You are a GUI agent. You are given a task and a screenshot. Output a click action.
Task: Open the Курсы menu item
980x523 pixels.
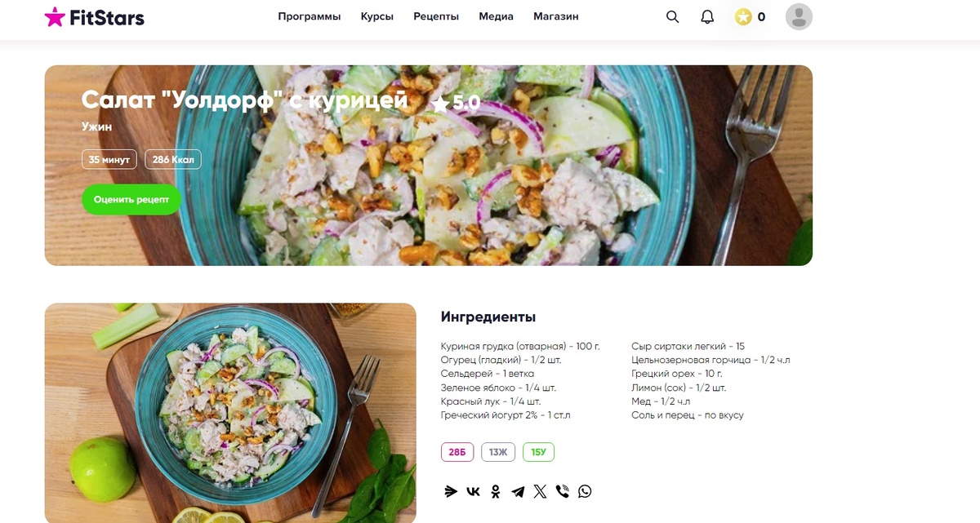(377, 16)
